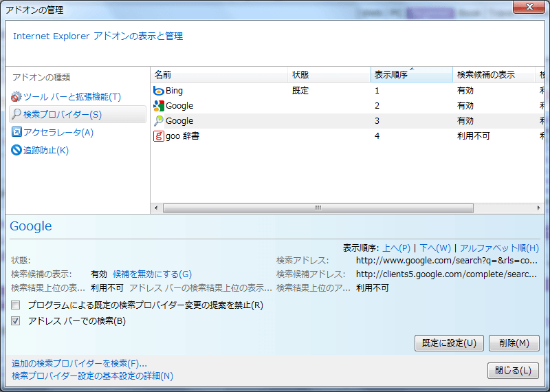Uncheck アドレス バーでの検索 checkbox
This screenshot has height=392, width=550.
point(15,320)
